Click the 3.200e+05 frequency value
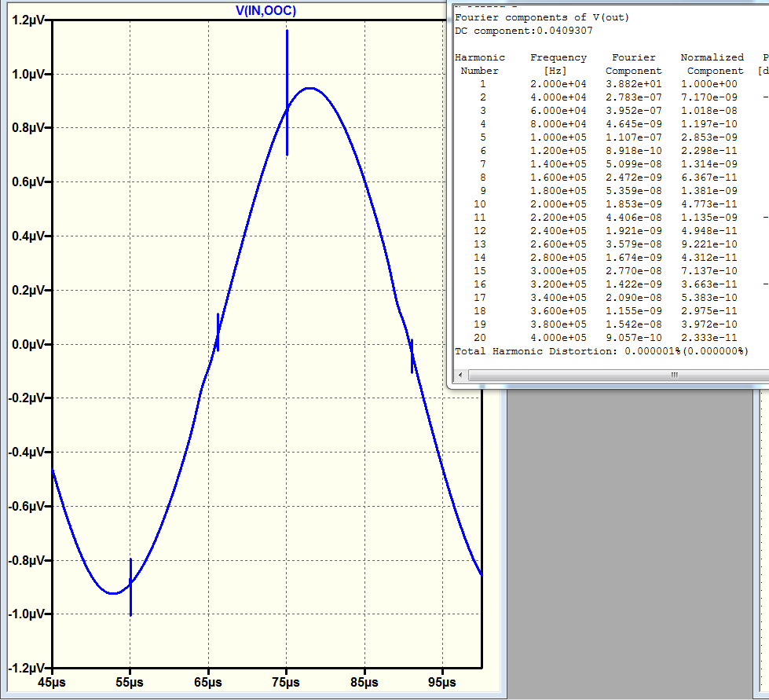Viewport: 769px width, 700px height. [558, 284]
